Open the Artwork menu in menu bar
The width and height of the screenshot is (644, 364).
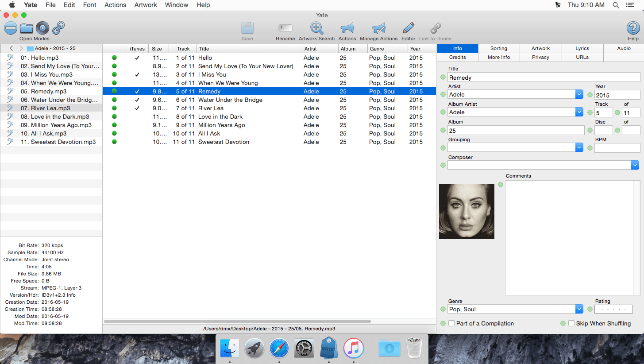click(x=146, y=5)
